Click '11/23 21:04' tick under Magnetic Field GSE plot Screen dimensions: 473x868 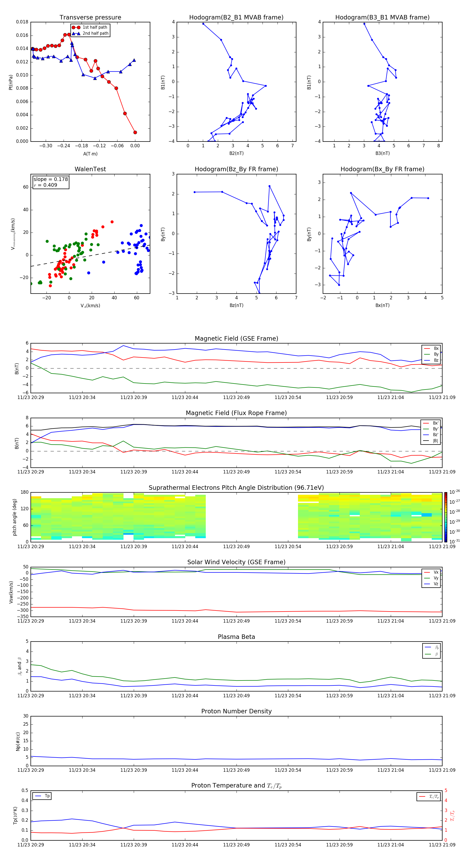pos(390,398)
